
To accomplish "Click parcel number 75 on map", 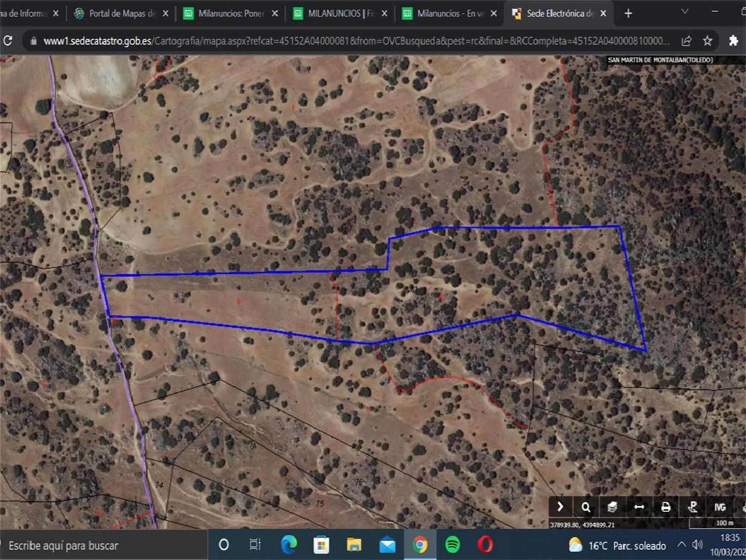I will [320, 504].
